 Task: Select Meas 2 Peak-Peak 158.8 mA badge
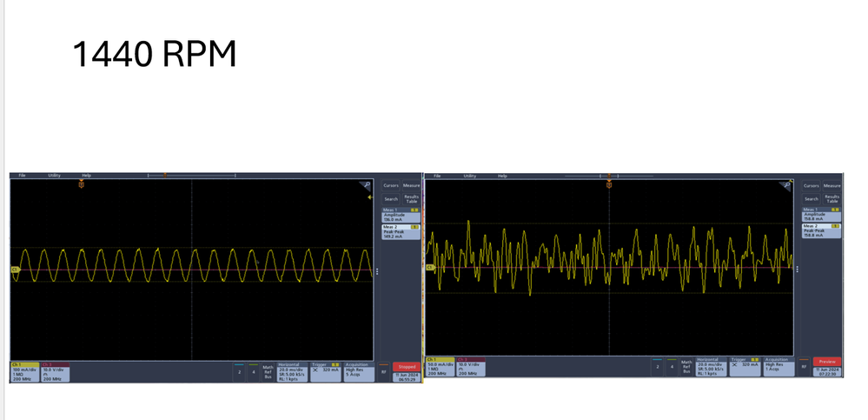pos(821,230)
